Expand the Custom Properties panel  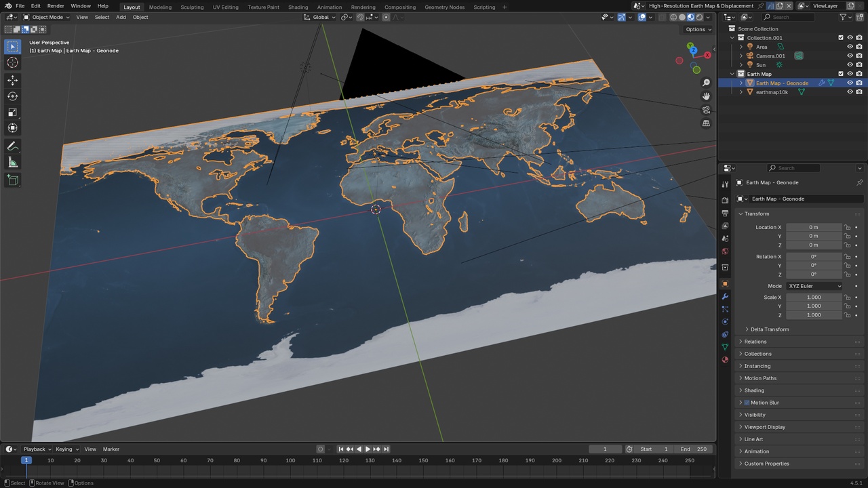click(x=766, y=464)
